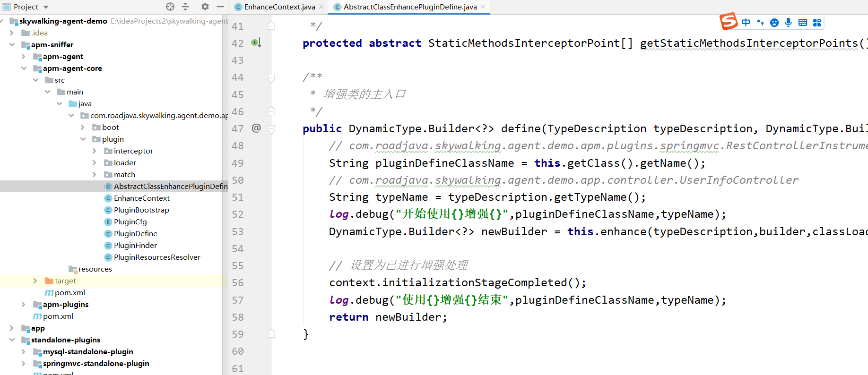Click the Project panel window icon
This screenshot has width=868, height=375.
pyautogui.click(x=7, y=7)
